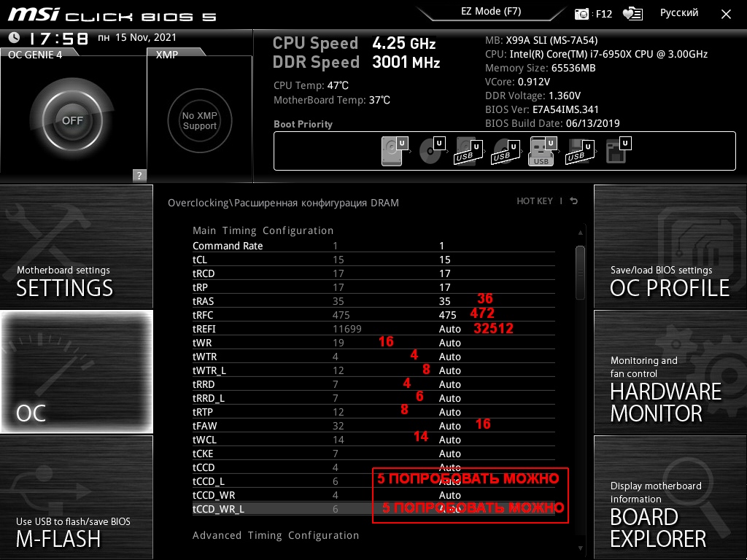Select the Command Rate setting value
The image size is (747, 560).
[441, 246]
